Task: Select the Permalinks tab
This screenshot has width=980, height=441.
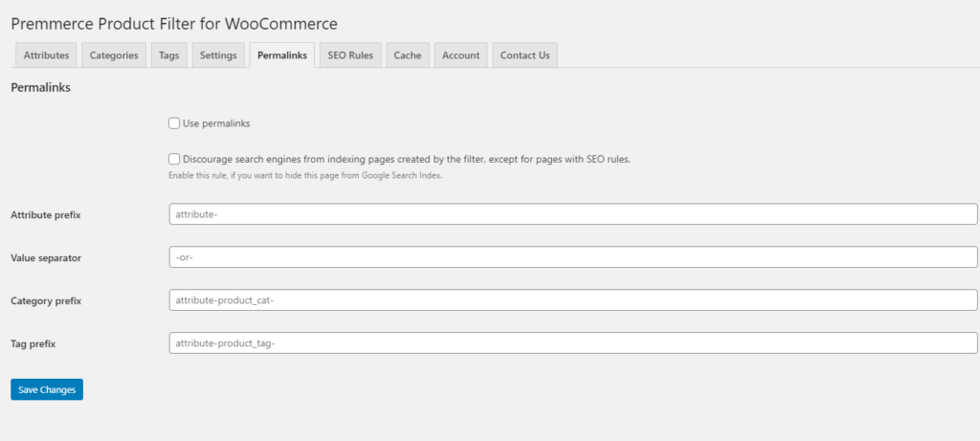Action: (282, 55)
